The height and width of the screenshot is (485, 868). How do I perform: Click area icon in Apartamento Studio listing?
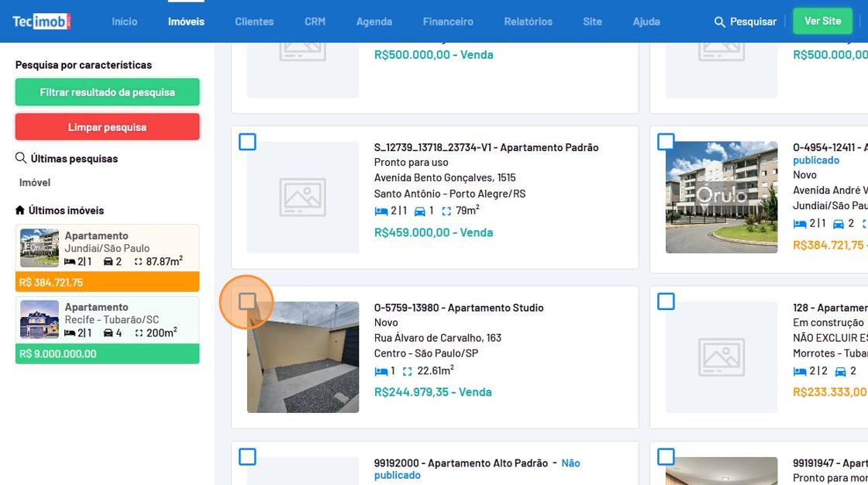pos(408,371)
